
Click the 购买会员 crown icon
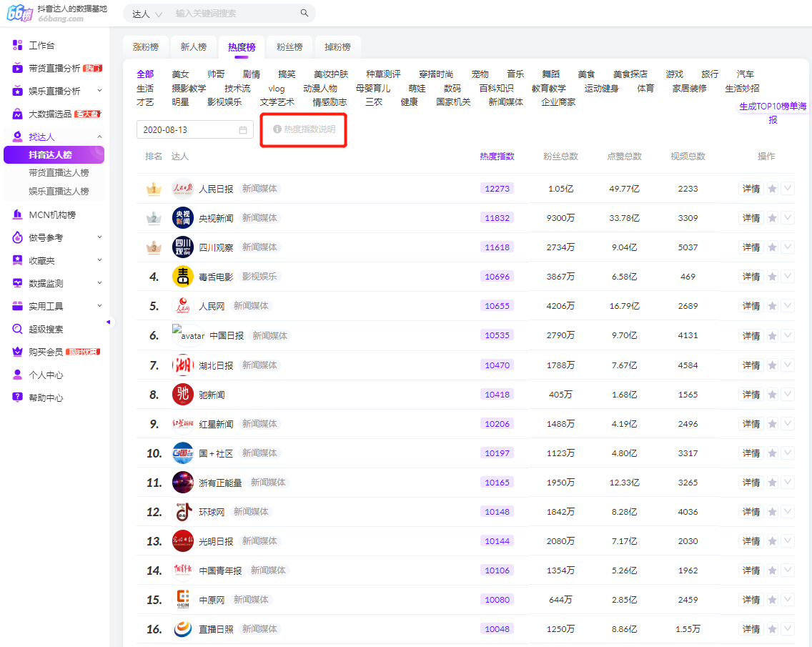coord(18,352)
